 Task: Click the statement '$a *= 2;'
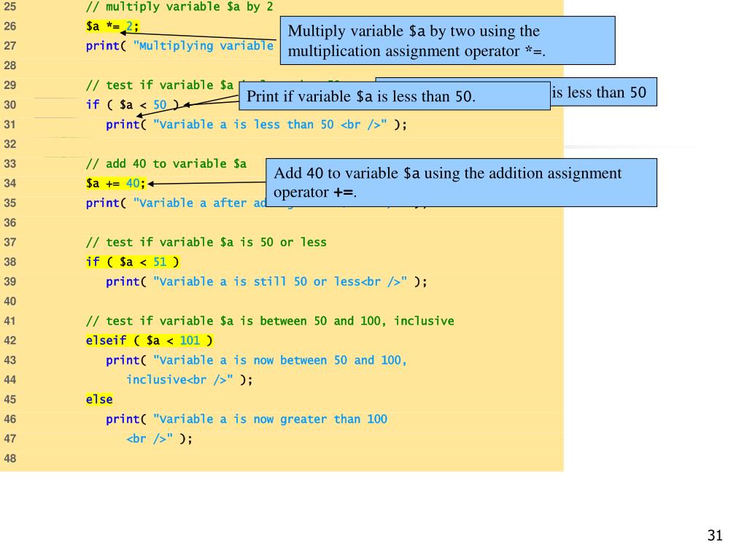pyautogui.click(x=112, y=26)
